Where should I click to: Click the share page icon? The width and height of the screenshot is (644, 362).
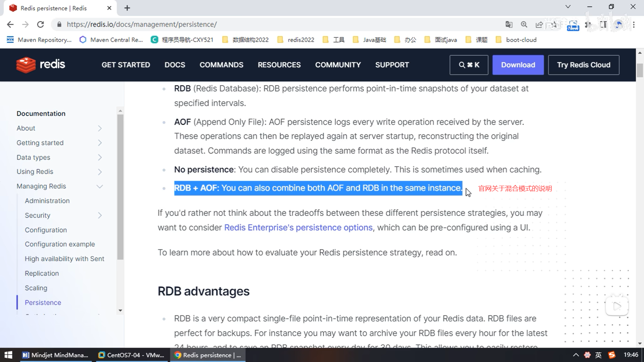tap(539, 24)
